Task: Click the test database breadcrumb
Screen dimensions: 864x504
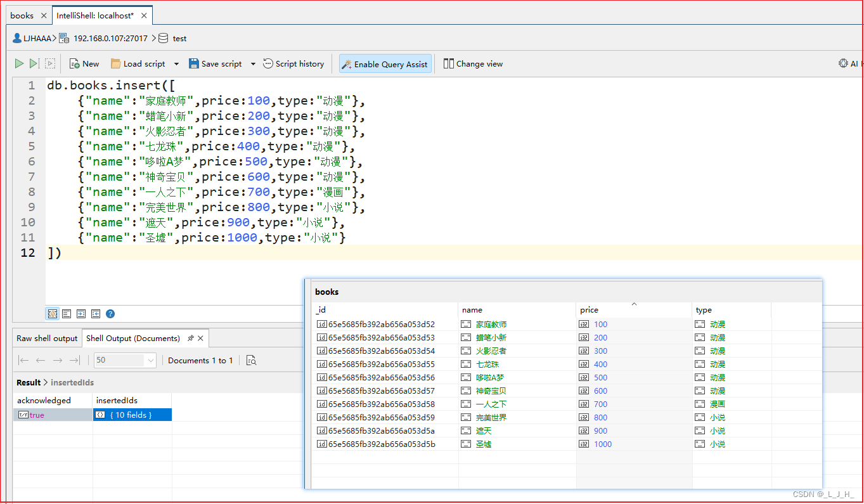Action: point(172,38)
